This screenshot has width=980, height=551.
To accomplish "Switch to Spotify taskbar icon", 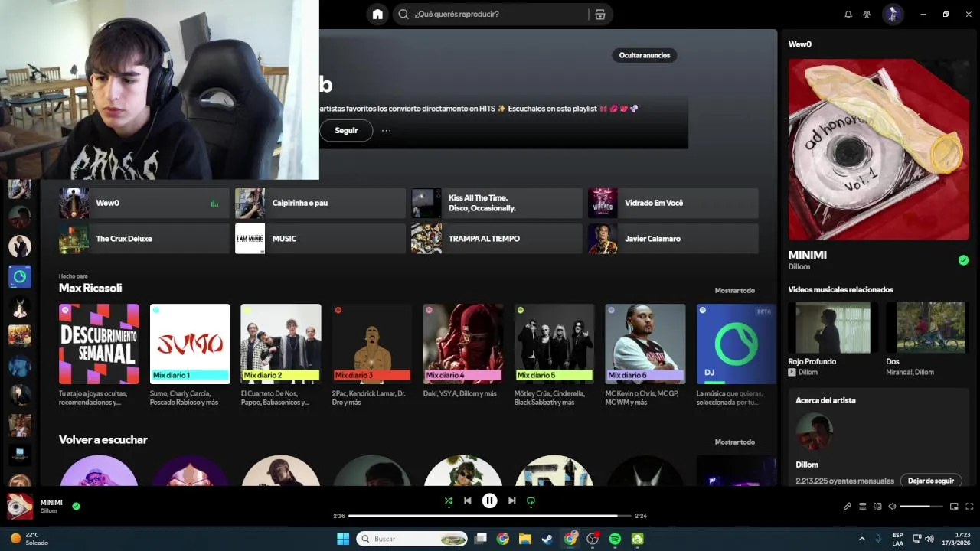I will click(615, 539).
